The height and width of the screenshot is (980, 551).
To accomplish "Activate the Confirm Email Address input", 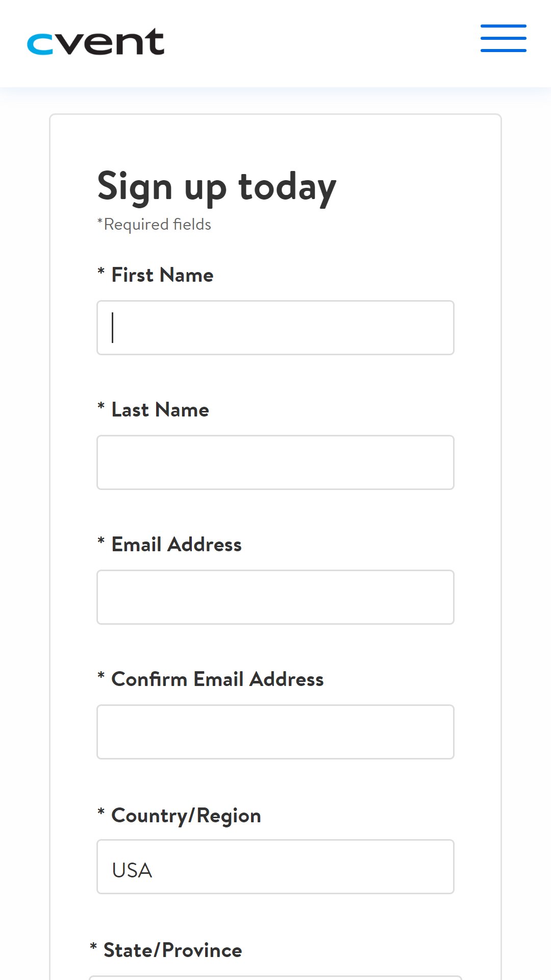I will (x=275, y=732).
